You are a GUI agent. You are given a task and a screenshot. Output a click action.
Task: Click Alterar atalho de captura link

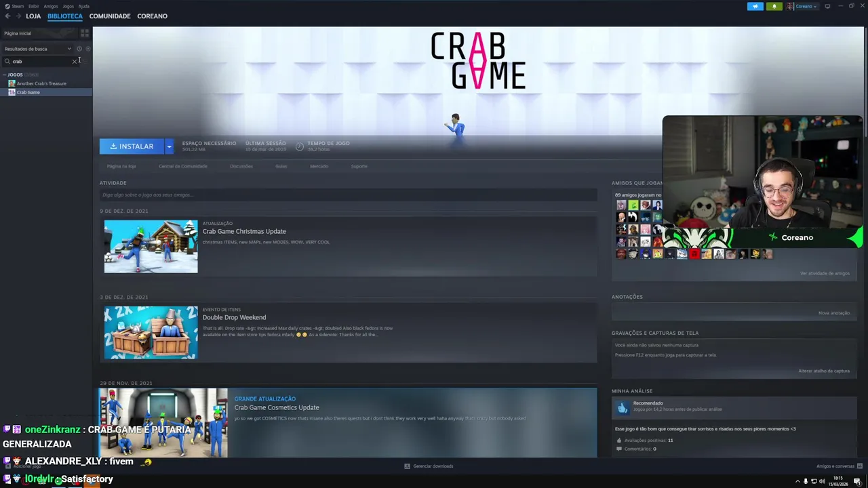pos(824,371)
